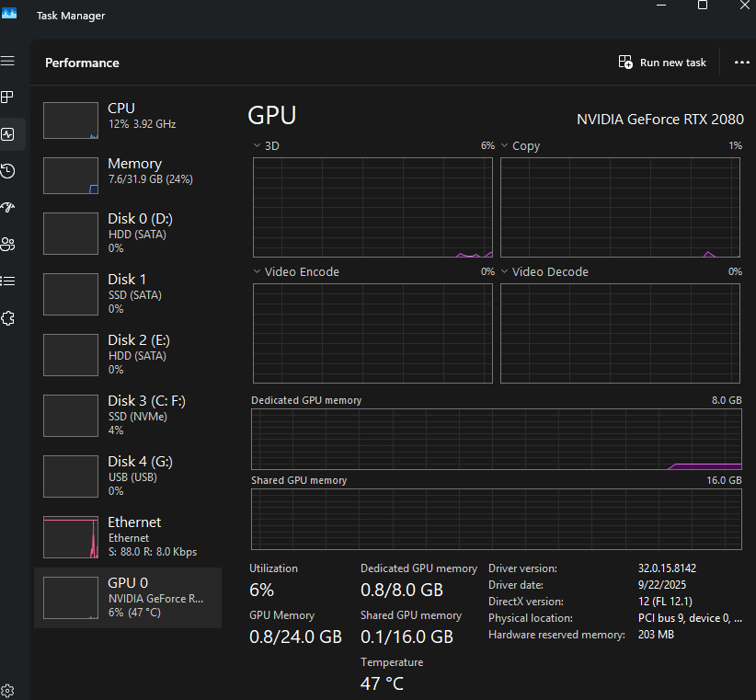
Task: Click the Video Decode graph
Action: 620,334
